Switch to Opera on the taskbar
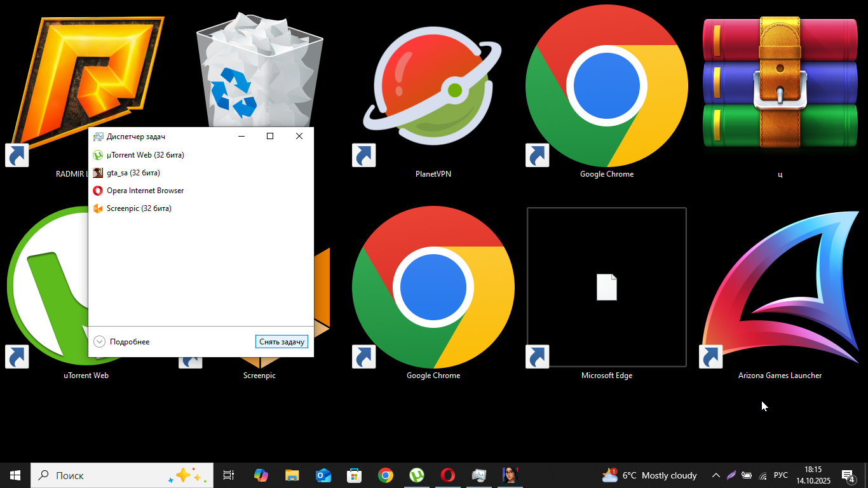Image resolution: width=868 pixels, height=488 pixels. pos(448,475)
